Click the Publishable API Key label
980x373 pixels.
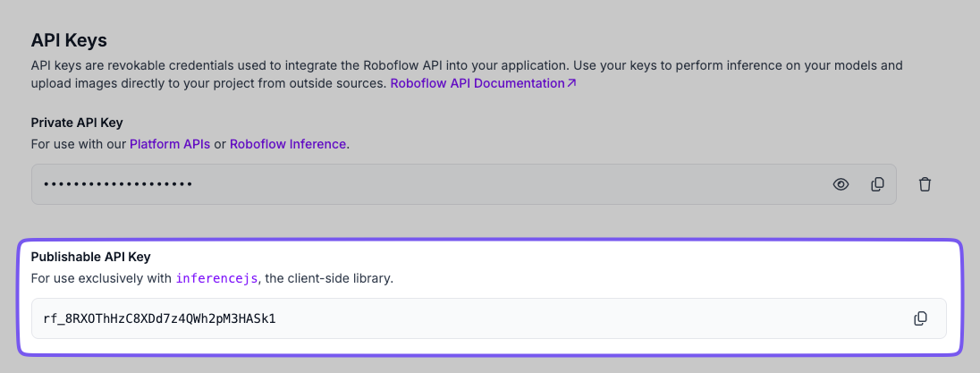click(x=90, y=257)
